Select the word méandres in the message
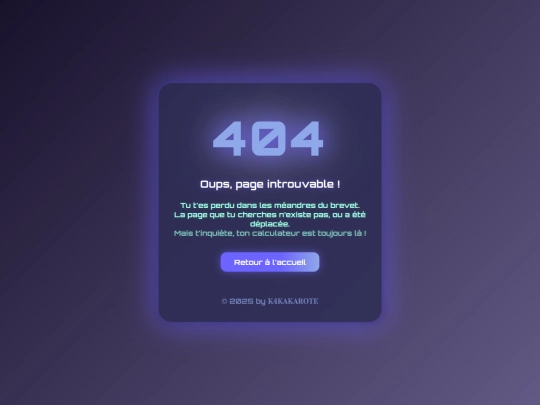The image size is (540, 405). tap(293, 205)
